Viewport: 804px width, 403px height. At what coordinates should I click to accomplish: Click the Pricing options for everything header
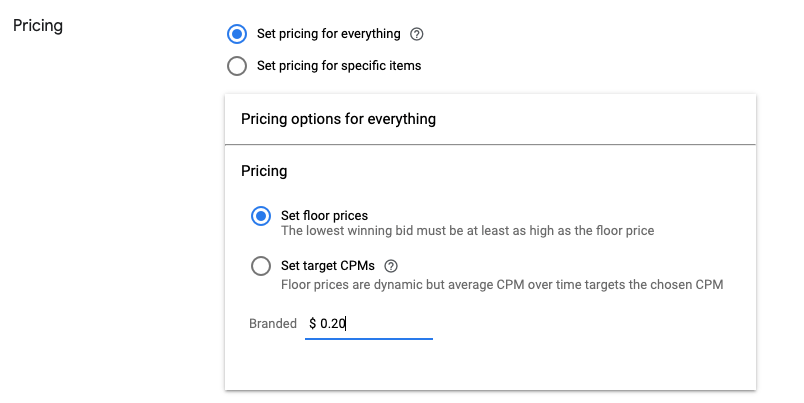tap(338, 119)
